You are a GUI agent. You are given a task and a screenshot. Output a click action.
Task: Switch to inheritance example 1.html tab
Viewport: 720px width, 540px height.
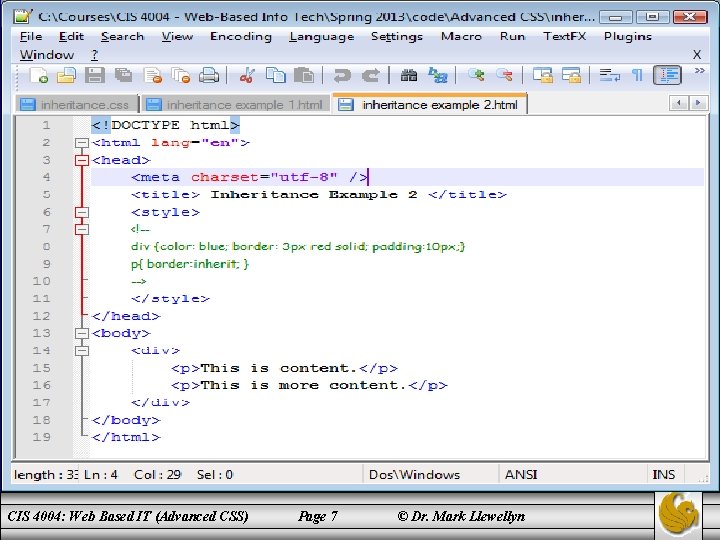(236, 105)
